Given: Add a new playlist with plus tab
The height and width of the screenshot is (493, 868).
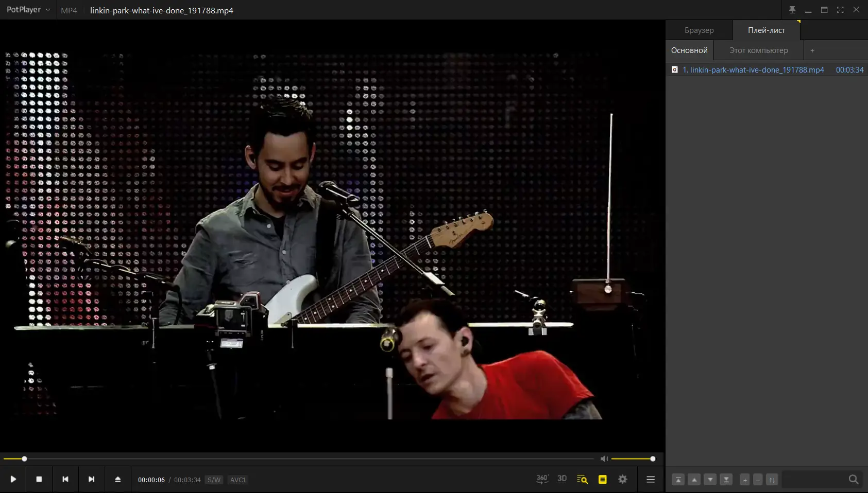Looking at the screenshot, I should pos(812,50).
